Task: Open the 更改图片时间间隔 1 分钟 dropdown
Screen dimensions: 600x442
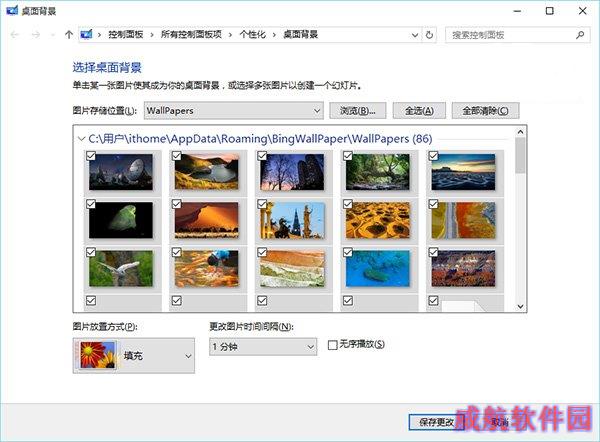Action: coord(263,347)
